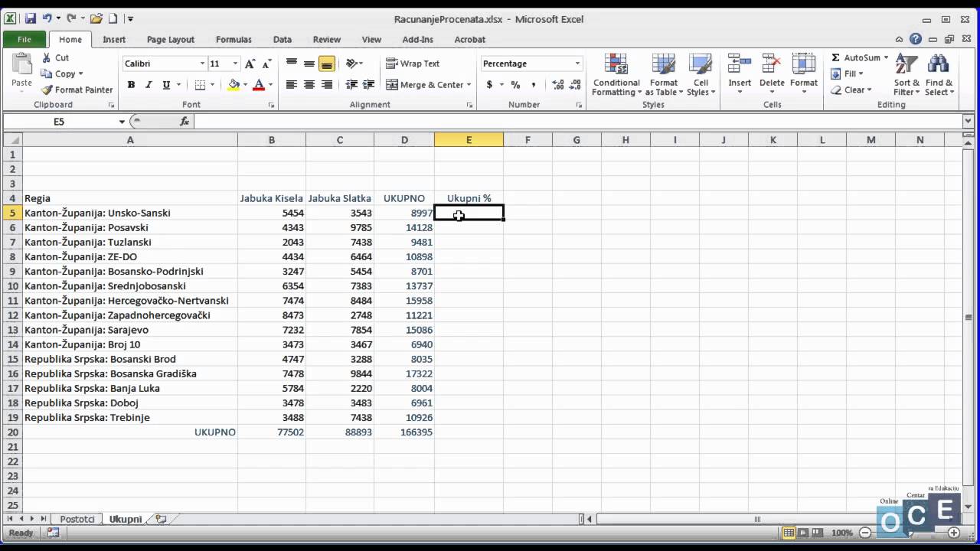Select the cell containing UKUPNO total 166395
The height and width of the screenshot is (551, 980).
[404, 432]
